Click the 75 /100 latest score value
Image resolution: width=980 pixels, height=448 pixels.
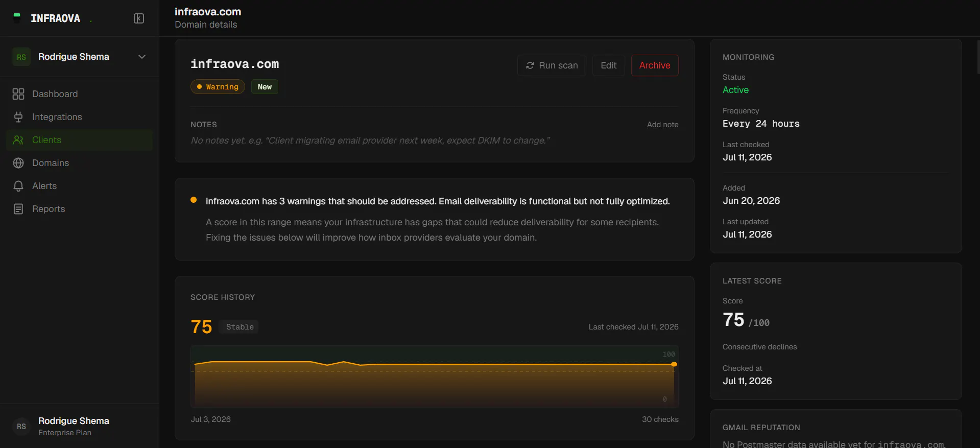click(746, 320)
